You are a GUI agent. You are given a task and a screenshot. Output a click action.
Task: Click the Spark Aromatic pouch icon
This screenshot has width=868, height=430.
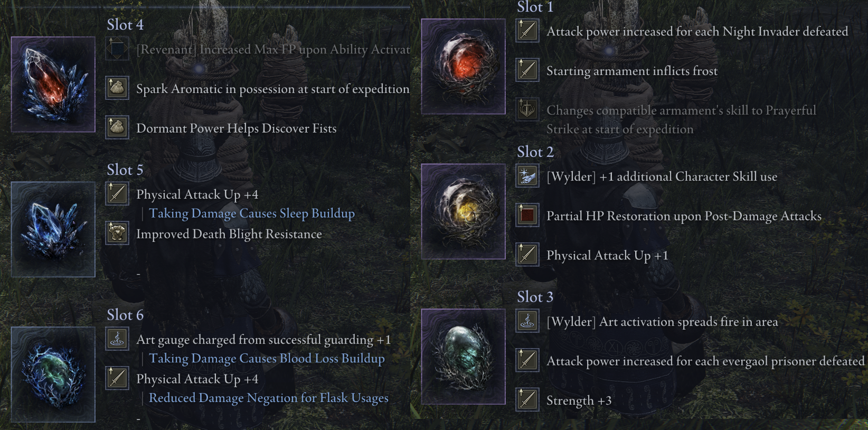point(117,88)
